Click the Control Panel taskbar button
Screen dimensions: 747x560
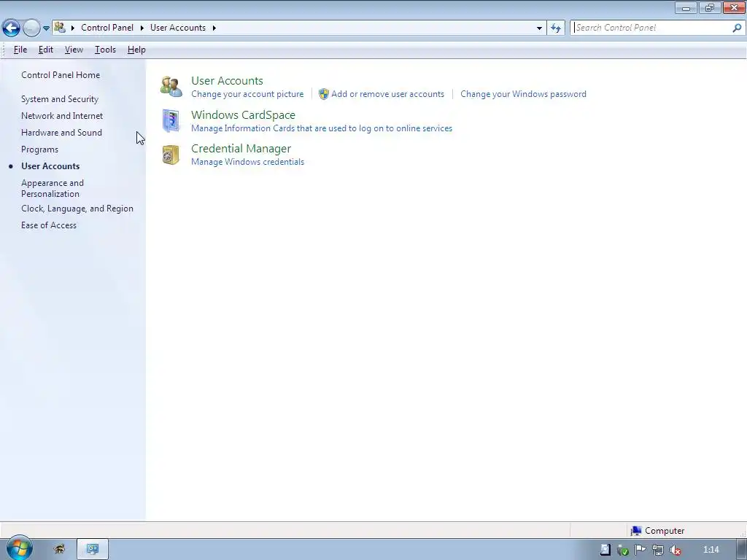tap(93, 550)
